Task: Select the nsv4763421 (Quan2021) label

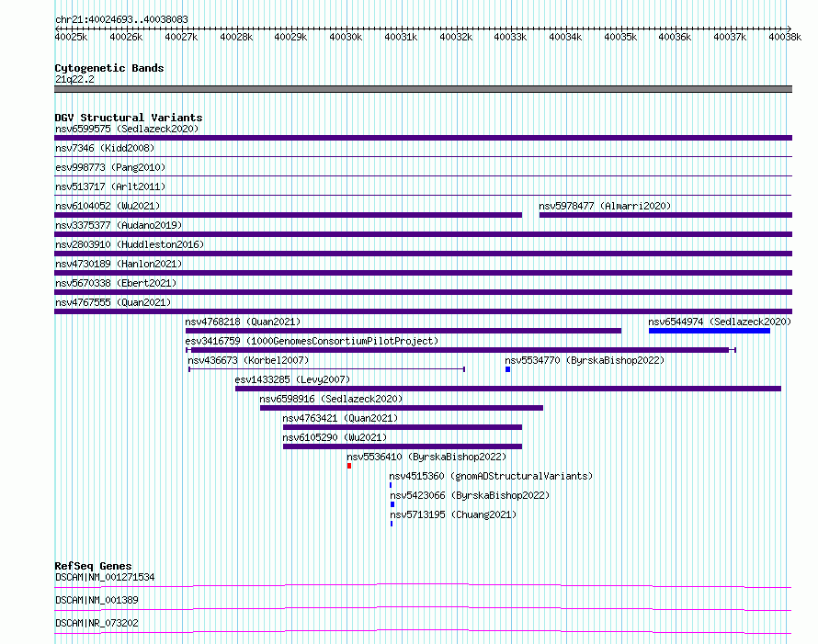Action: (340, 418)
